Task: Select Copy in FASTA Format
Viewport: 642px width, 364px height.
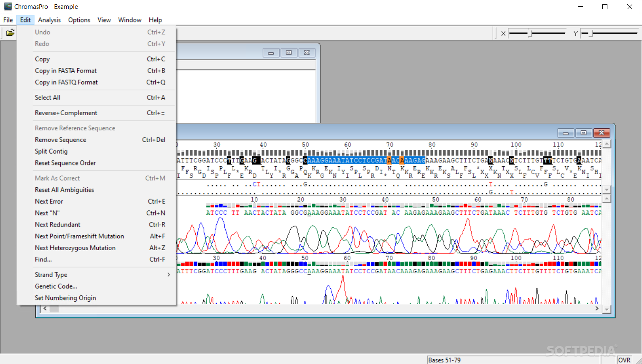Action: (97, 71)
